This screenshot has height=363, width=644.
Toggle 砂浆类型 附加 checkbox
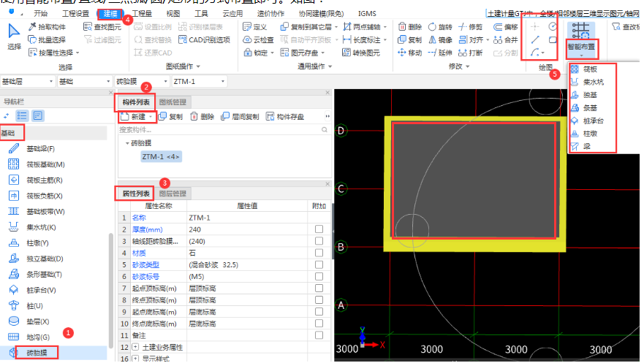coord(319,265)
